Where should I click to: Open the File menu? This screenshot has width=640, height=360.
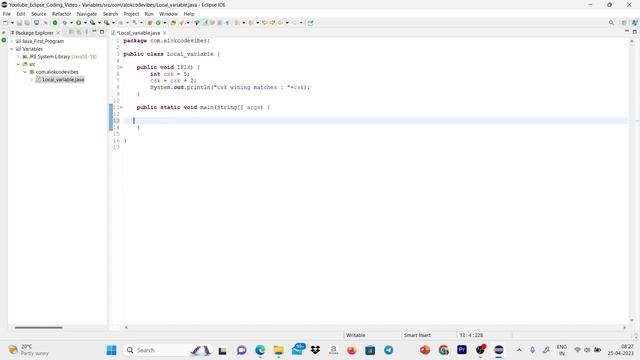pyautogui.click(x=7, y=14)
